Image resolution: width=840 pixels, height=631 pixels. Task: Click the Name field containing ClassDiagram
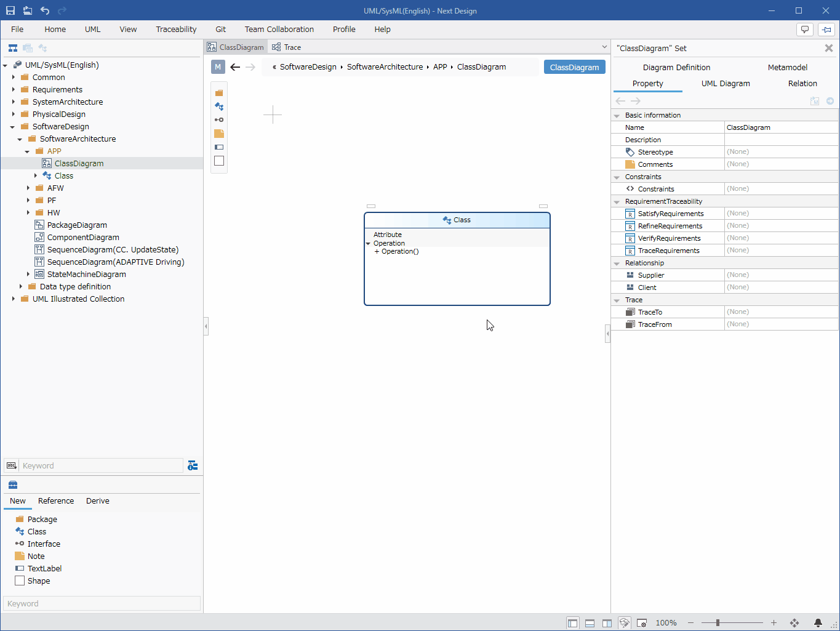pyautogui.click(x=782, y=127)
